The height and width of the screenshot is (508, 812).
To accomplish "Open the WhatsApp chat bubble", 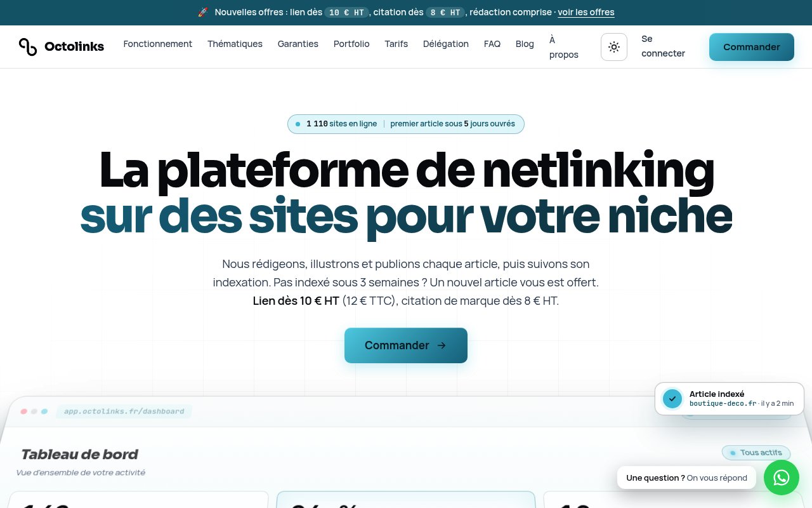I will [x=782, y=478].
